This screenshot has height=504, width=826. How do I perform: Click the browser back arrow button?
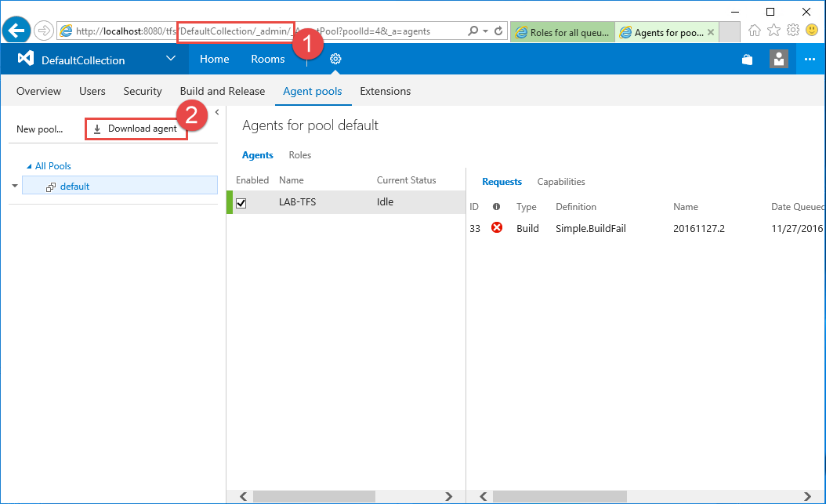(16, 31)
